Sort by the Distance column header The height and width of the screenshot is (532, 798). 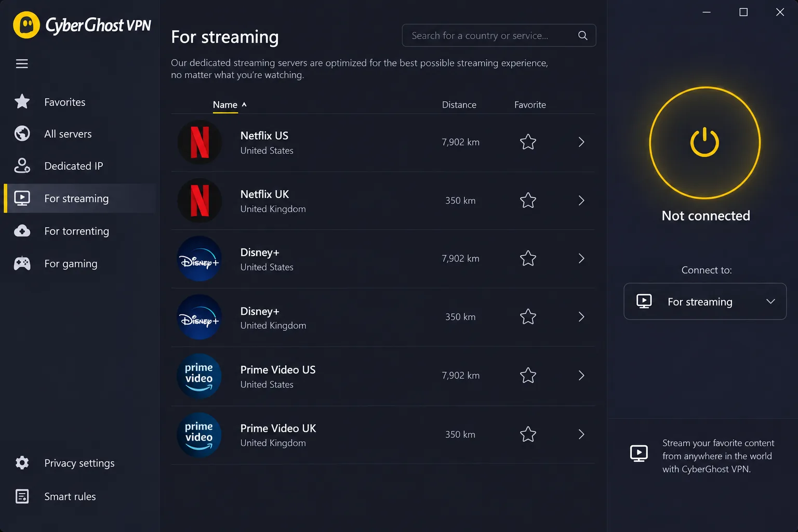click(x=459, y=104)
